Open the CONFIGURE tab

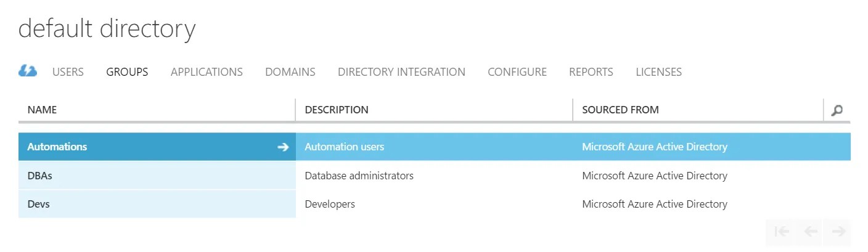tap(517, 71)
